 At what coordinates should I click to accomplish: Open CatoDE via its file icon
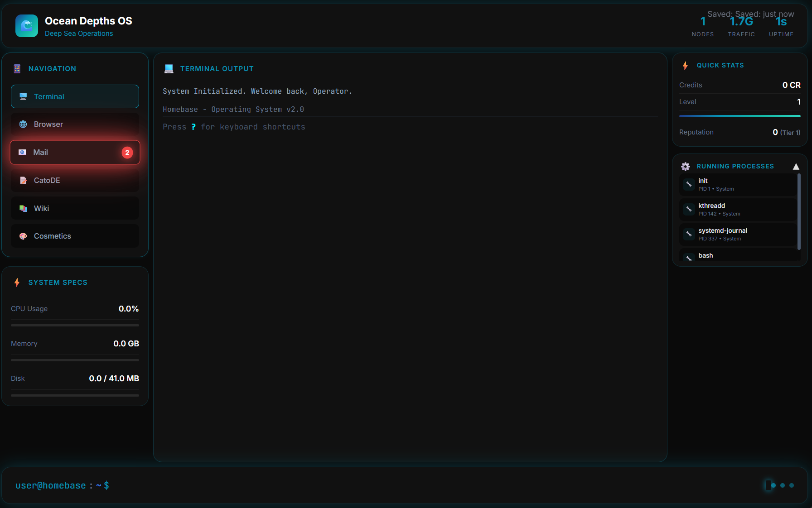click(x=23, y=180)
